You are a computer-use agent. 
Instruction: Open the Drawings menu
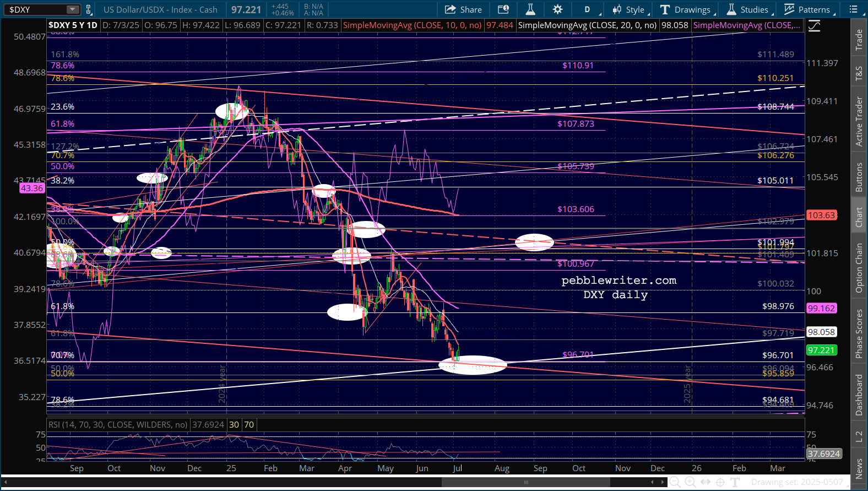click(688, 9)
